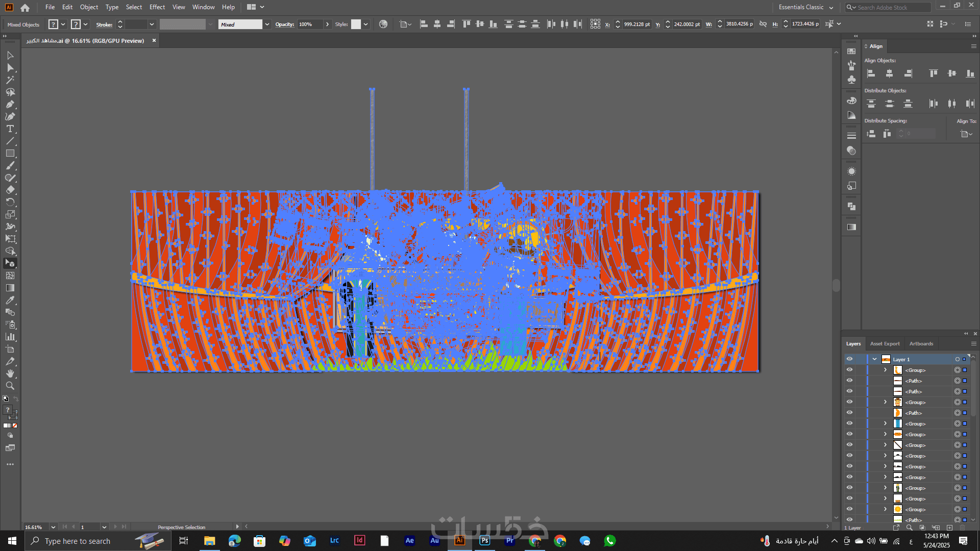
Task: Click Horizontal Align Center in Align panel
Action: click(x=889, y=73)
